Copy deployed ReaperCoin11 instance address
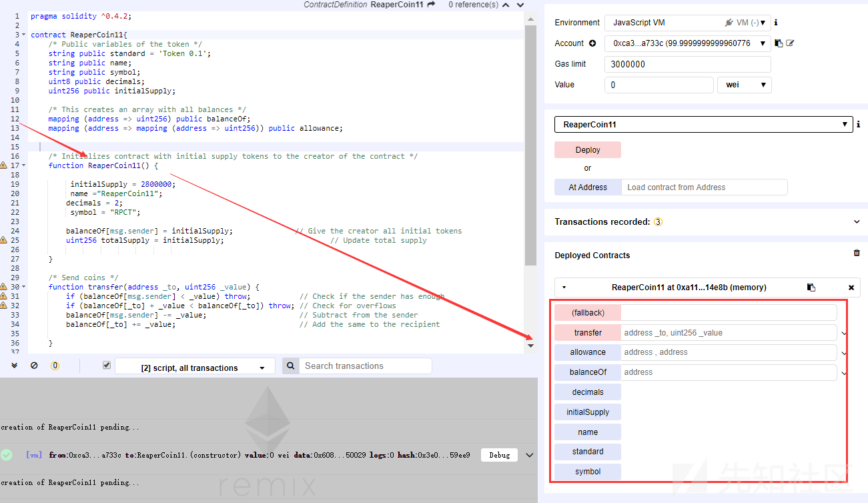Viewport: 868px width, 503px height. tap(811, 288)
